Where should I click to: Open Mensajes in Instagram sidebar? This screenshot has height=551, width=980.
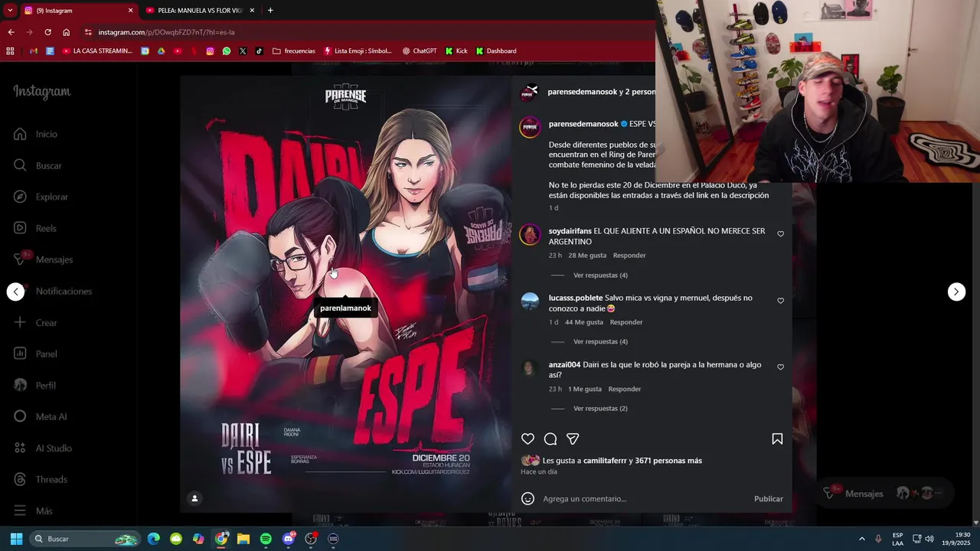tap(44, 259)
